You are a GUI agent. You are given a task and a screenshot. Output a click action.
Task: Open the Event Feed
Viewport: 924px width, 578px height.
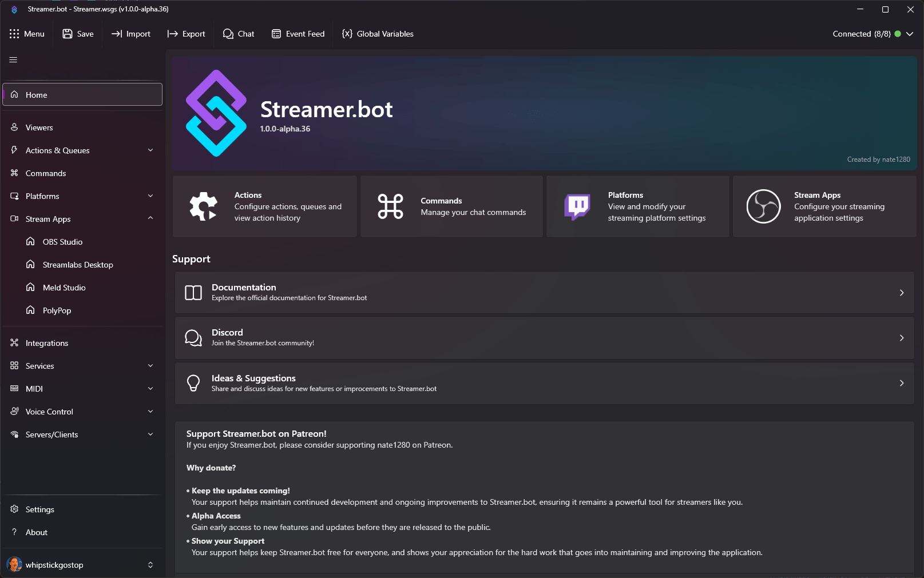[x=298, y=34]
